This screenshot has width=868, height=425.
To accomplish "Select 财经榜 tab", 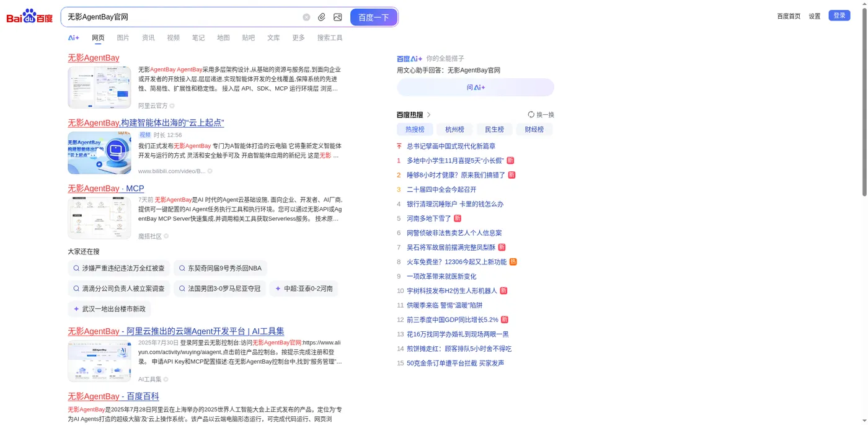I will tap(534, 130).
